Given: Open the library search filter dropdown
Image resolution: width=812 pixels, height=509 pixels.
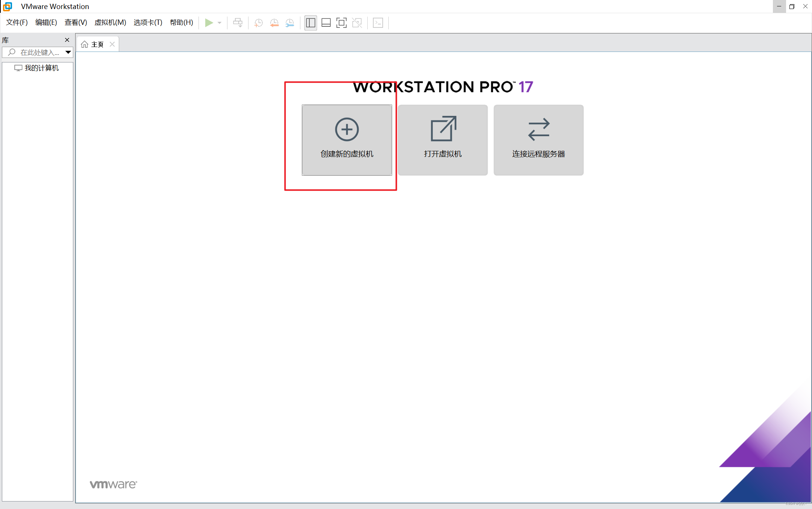Looking at the screenshot, I should pyautogui.click(x=68, y=52).
